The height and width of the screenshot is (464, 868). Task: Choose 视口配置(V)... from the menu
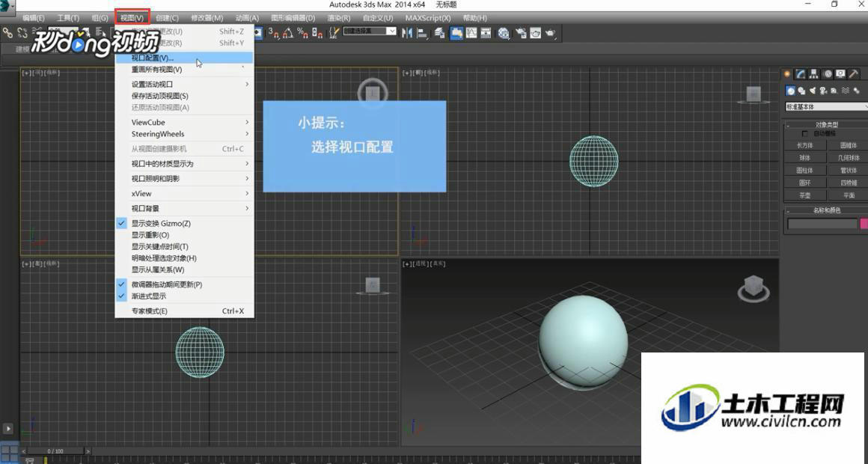point(184,58)
